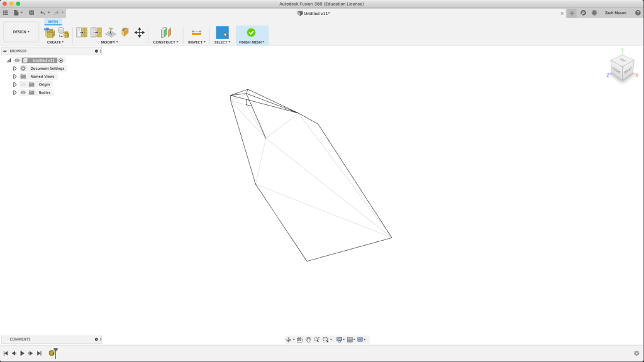Click the green Finish Mesh checkmark
644x362 pixels.
[252, 32]
